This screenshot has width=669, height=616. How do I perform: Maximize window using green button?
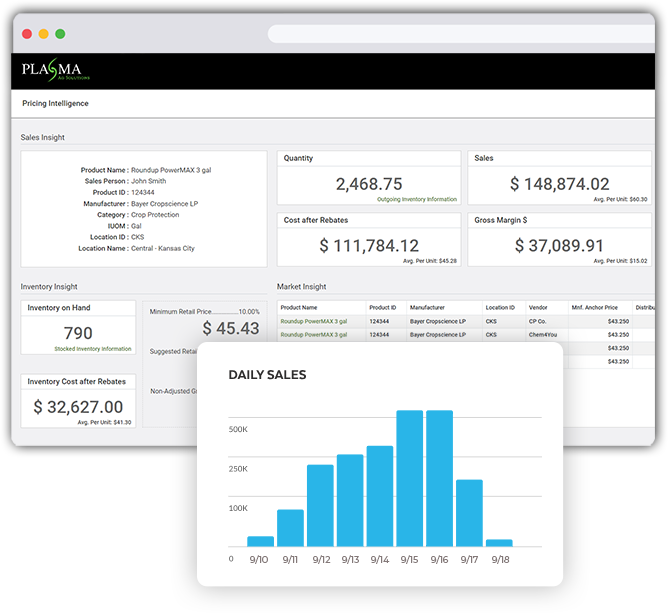pos(60,34)
